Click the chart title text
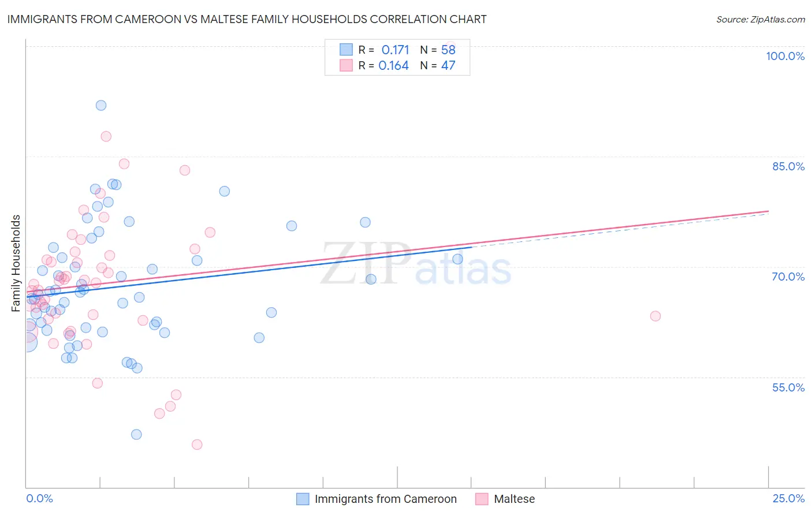This screenshot has width=812, height=515. (x=247, y=19)
